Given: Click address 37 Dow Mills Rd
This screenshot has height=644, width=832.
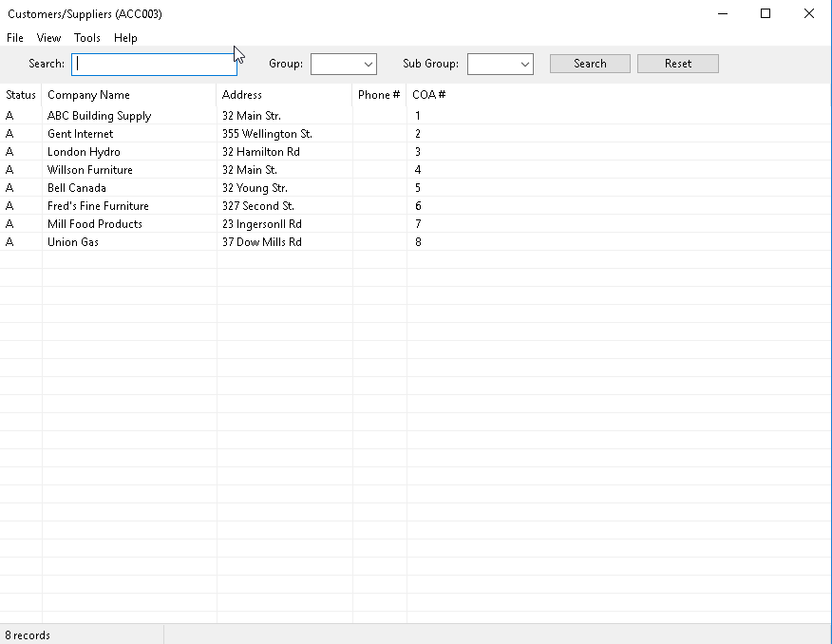Looking at the screenshot, I should [261, 242].
